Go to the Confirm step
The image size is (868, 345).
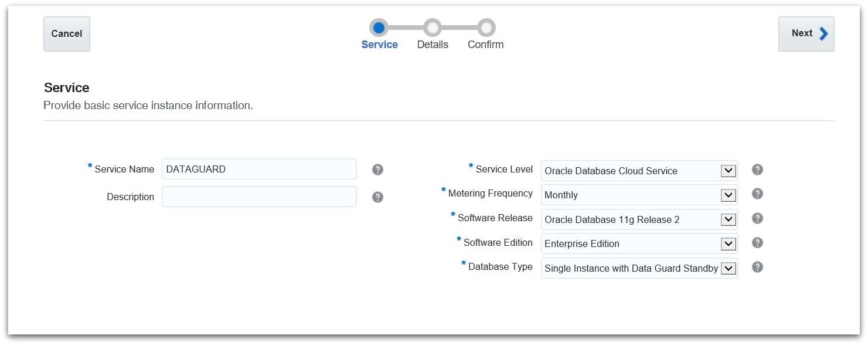click(486, 28)
